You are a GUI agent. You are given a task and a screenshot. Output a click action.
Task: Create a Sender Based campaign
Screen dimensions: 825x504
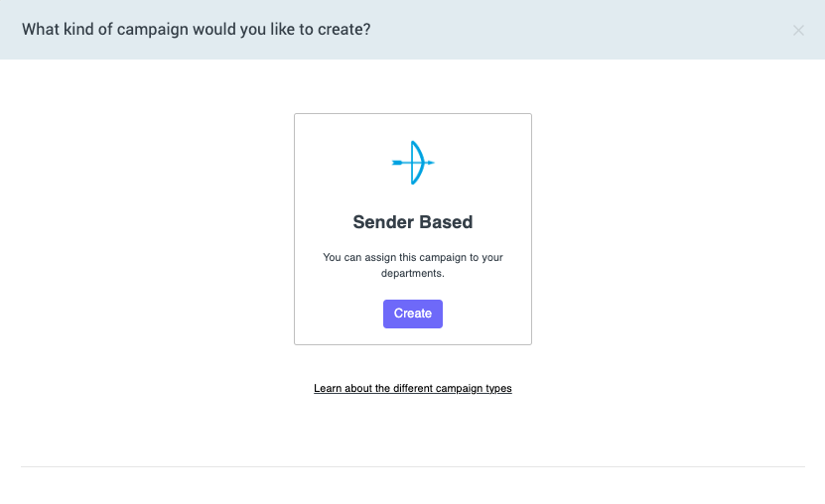point(412,314)
